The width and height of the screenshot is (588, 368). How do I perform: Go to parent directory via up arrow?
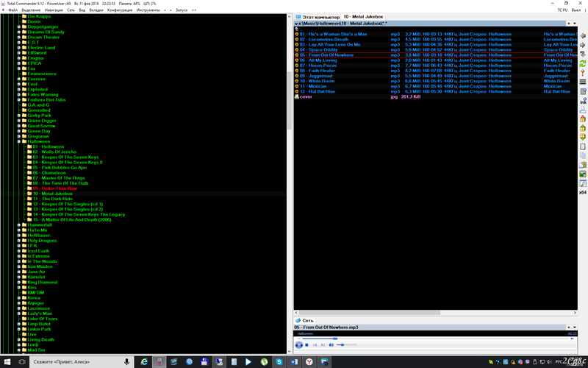[297, 29]
